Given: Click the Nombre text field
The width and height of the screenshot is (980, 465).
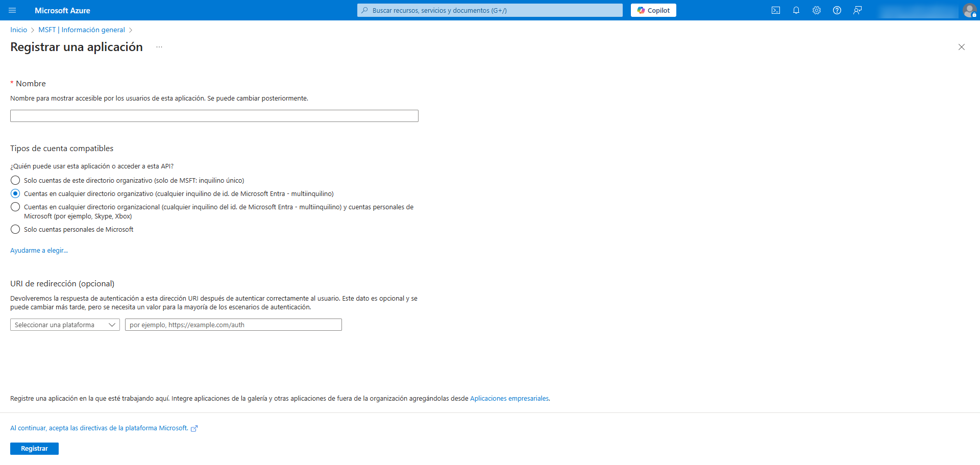Looking at the screenshot, I should (214, 116).
